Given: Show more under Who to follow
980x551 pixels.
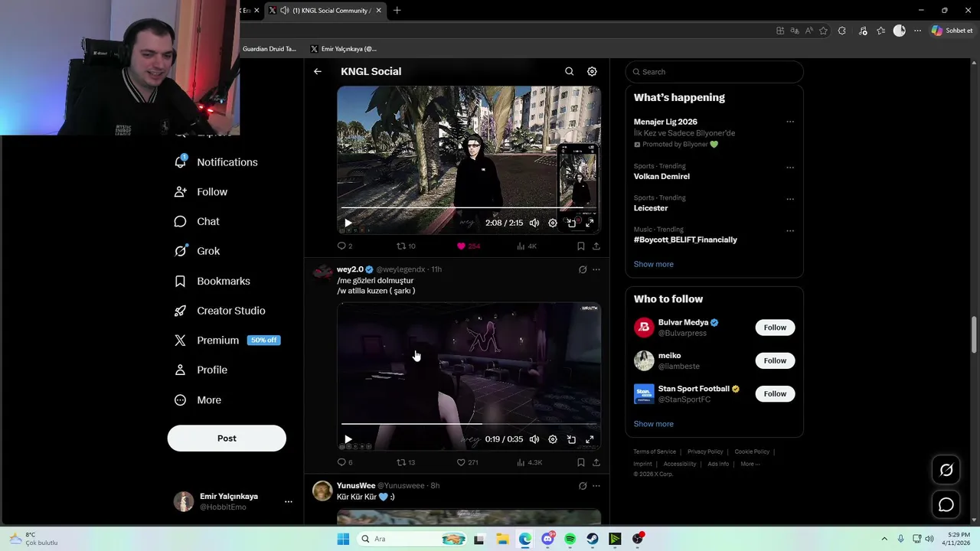Looking at the screenshot, I should coord(654,424).
